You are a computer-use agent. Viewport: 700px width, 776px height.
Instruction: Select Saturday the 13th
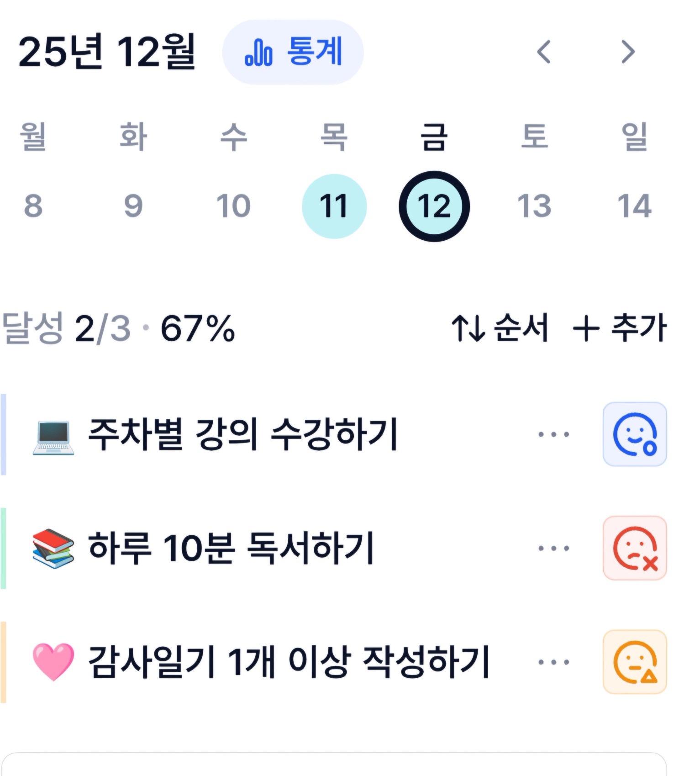point(534,206)
